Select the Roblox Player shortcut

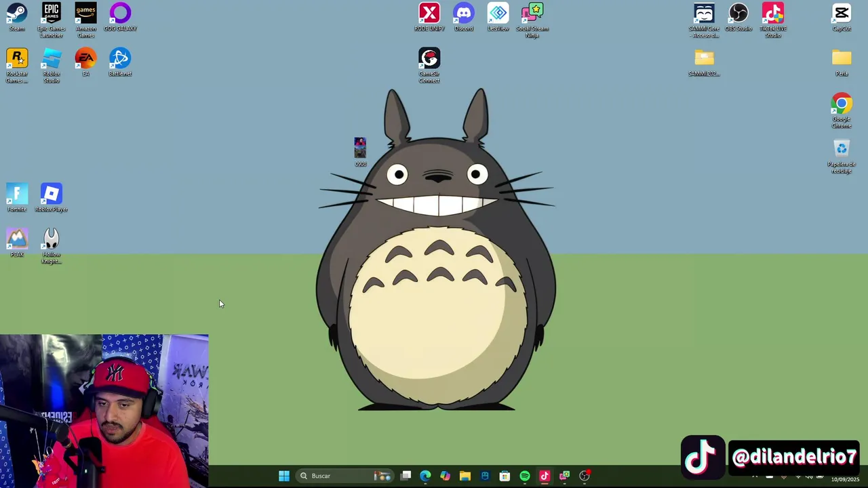point(52,198)
